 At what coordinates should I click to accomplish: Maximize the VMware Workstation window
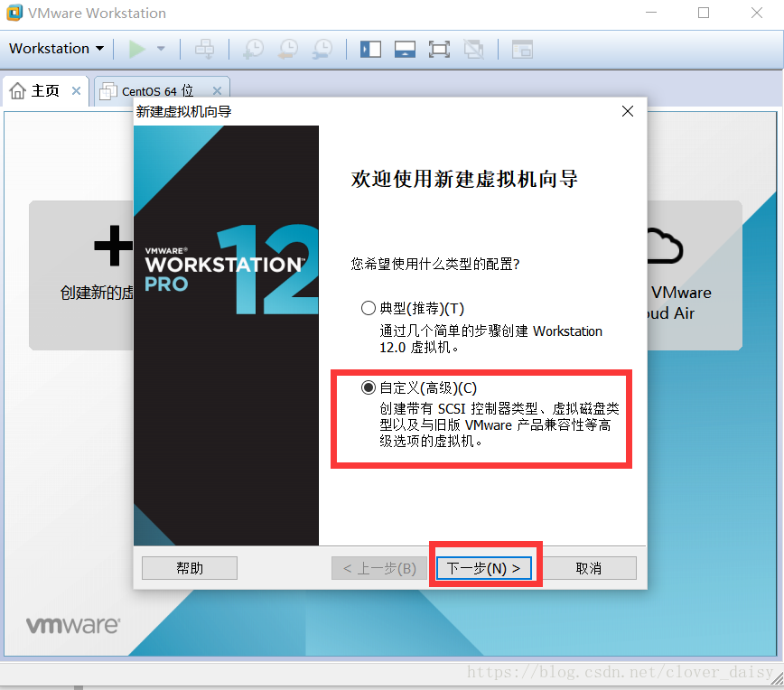(704, 13)
